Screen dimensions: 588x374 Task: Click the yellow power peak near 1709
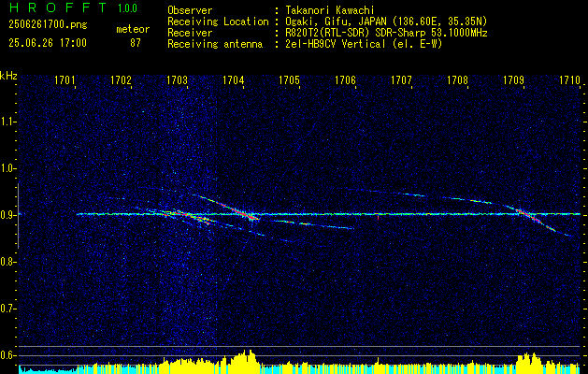click(529, 361)
